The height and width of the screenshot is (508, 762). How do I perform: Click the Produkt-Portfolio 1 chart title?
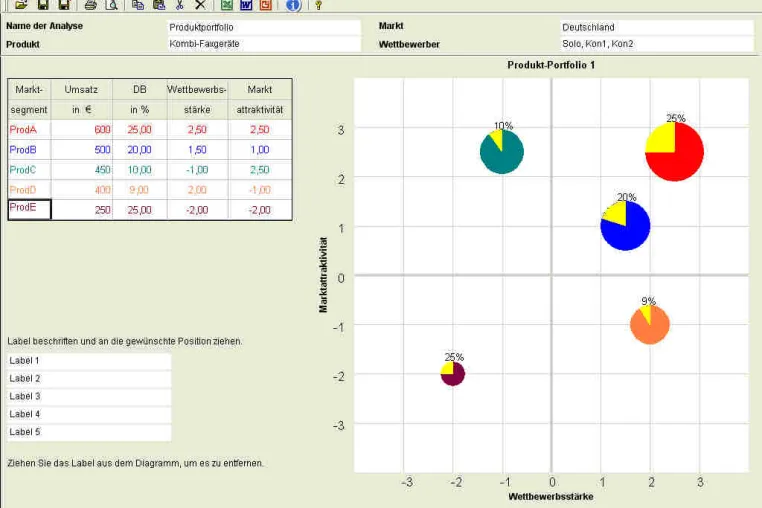[551, 65]
